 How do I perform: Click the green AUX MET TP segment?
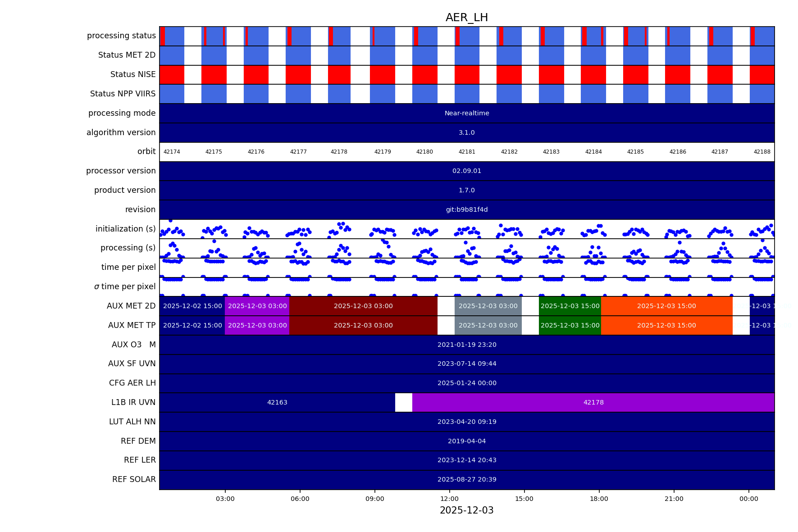(x=570, y=325)
